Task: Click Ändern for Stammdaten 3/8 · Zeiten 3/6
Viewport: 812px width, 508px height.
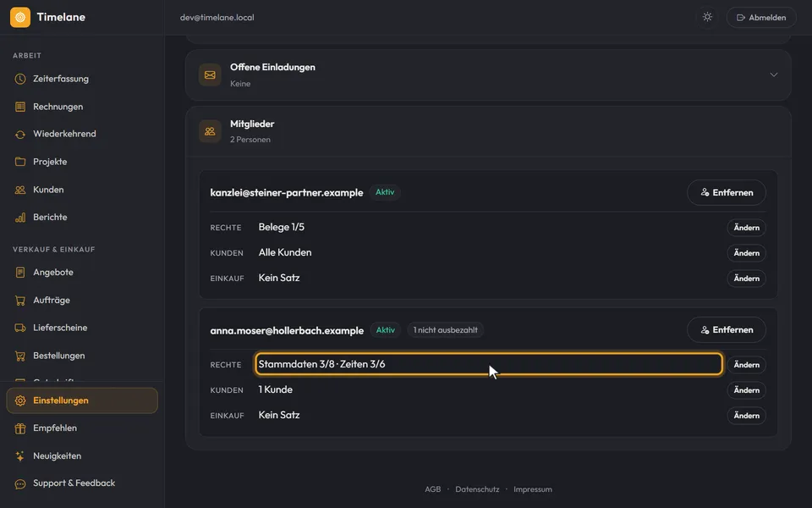Action: 746,365
